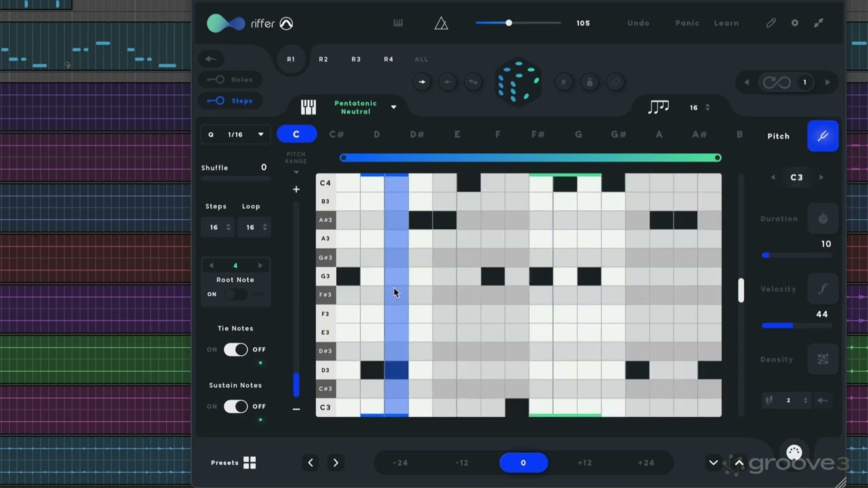Click left arrow next to Root Note 4
This screenshot has height=488, width=868.
coord(211,266)
